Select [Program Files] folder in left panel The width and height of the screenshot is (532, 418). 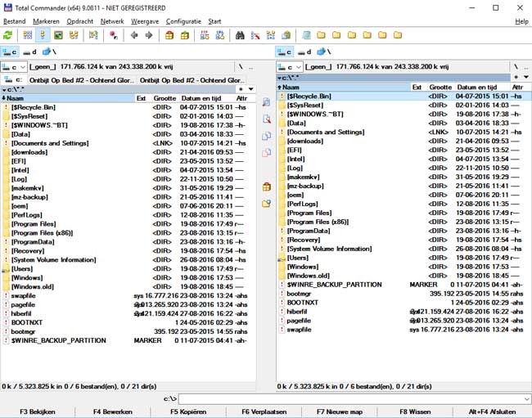pos(124,224)
